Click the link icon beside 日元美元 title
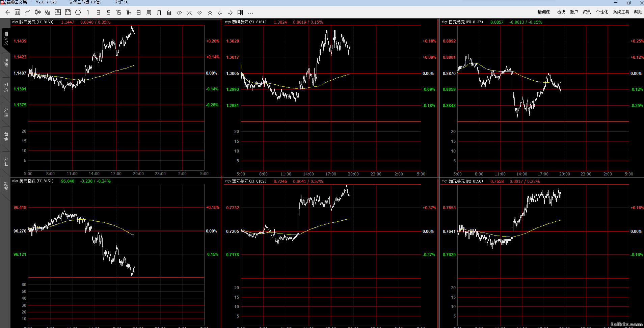The width and height of the screenshot is (644, 328). [445, 22]
